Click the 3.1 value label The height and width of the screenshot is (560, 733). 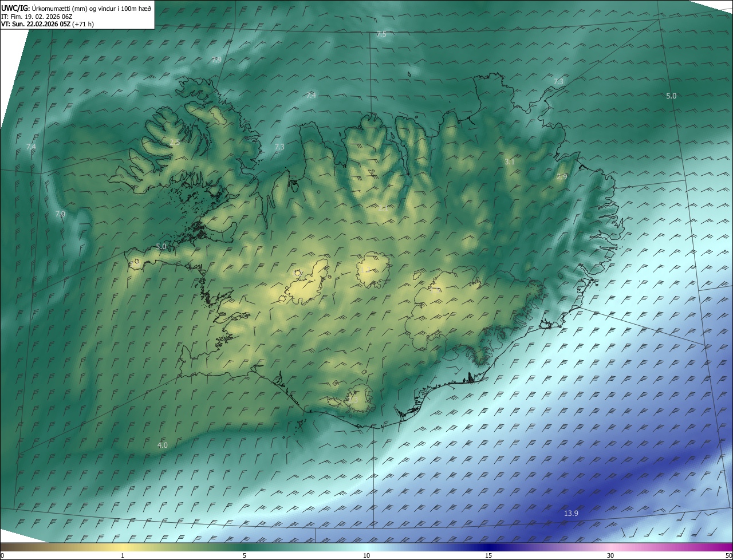pyautogui.click(x=510, y=162)
